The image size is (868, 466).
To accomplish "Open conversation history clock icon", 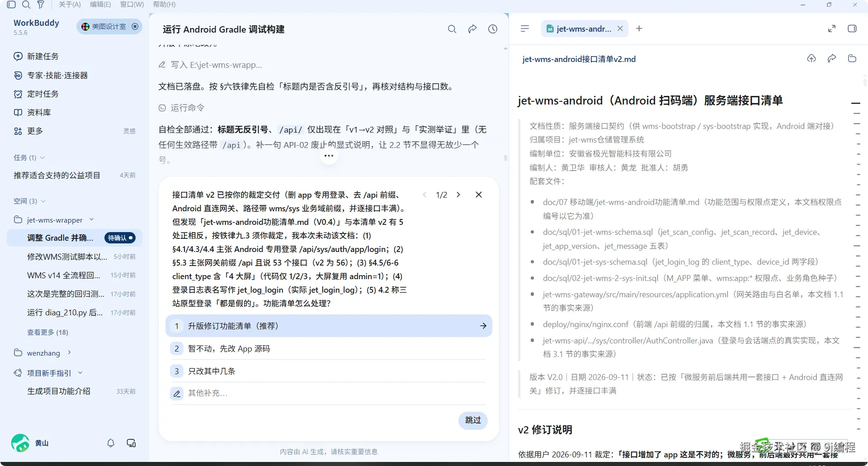I will click(493, 29).
